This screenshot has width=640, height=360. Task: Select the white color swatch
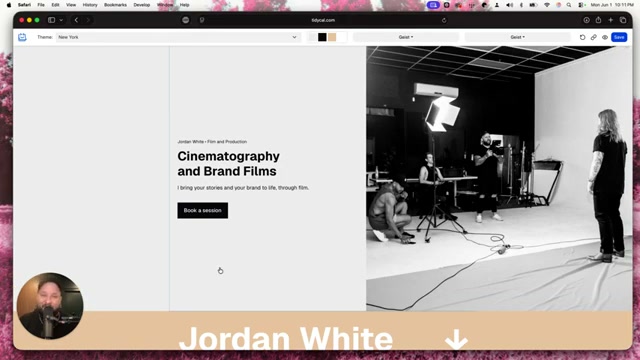342,37
